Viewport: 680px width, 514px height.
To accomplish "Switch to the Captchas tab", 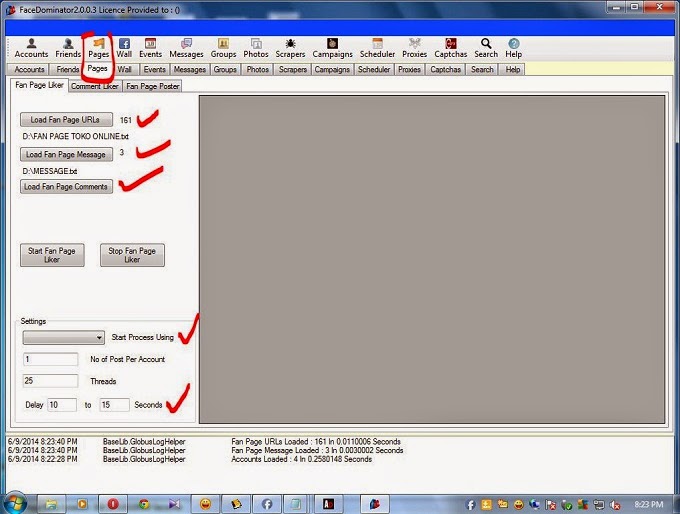I will (445, 69).
